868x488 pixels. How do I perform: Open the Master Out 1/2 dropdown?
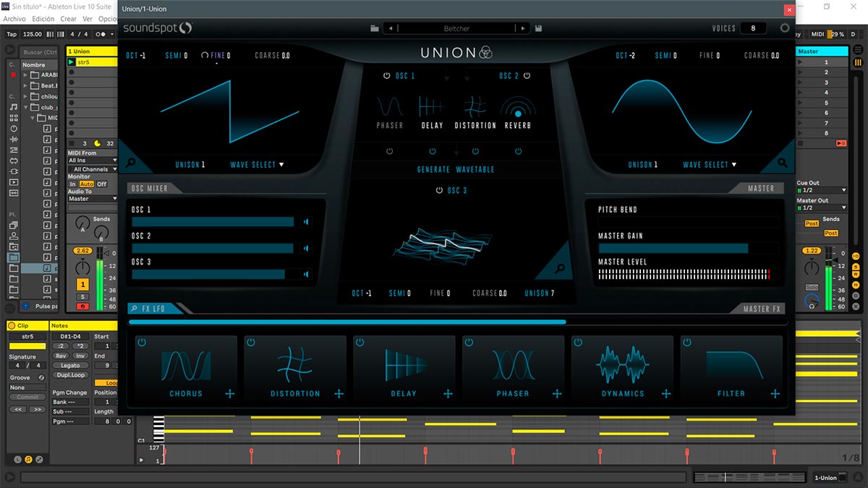821,207
